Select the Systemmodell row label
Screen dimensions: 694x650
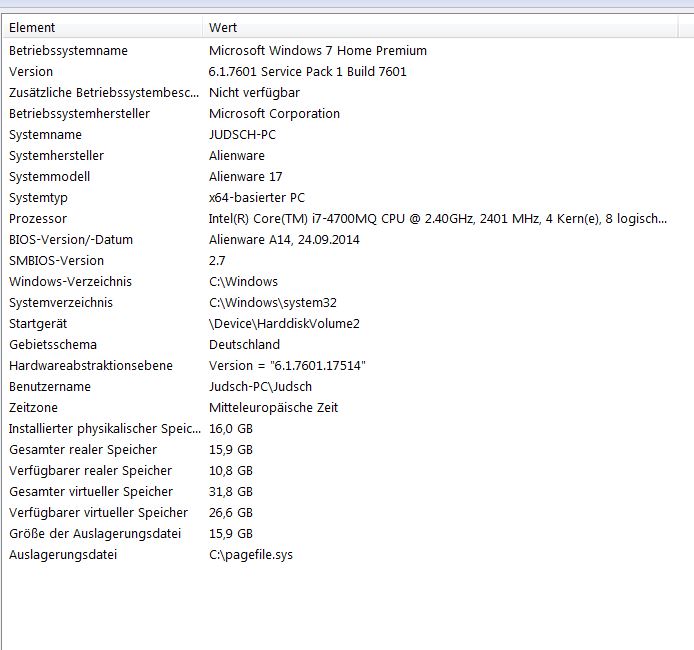tap(49, 177)
